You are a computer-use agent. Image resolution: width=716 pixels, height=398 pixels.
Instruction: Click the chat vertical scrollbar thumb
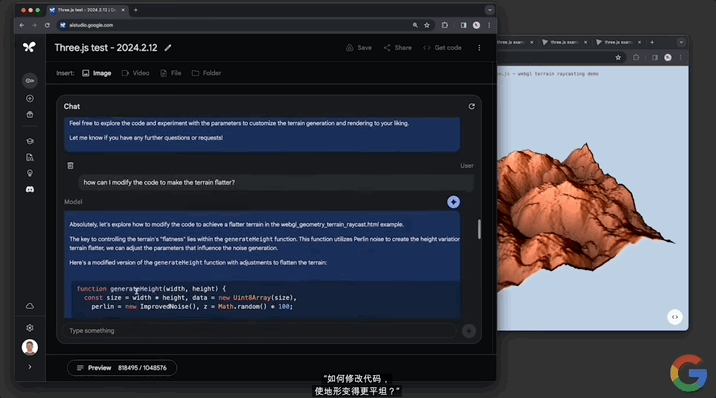479,229
